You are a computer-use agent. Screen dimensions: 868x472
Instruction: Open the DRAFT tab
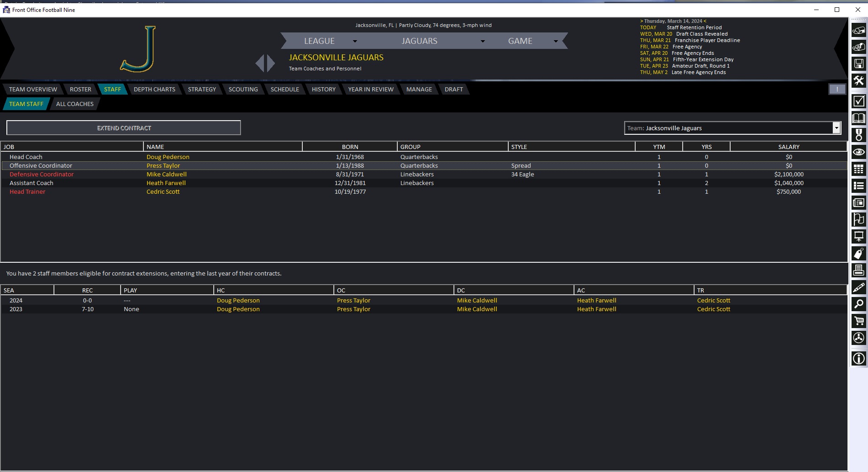pos(453,89)
